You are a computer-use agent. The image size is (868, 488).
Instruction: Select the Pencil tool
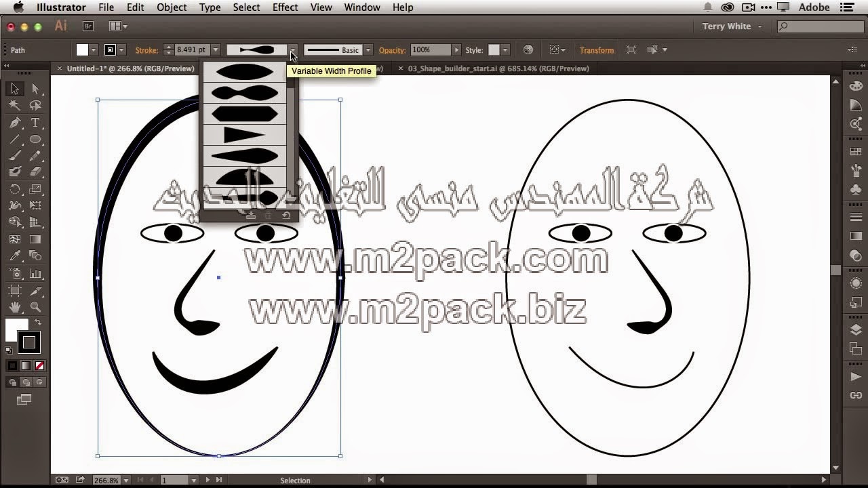click(35, 156)
